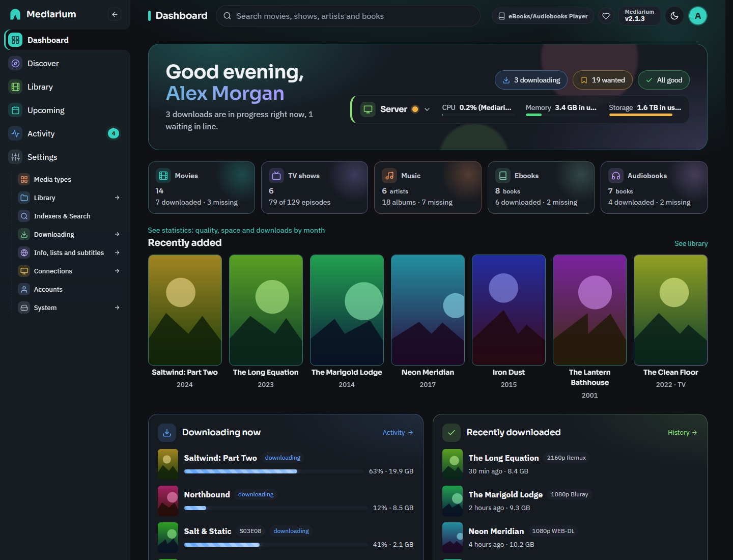This screenshot has height=560, width=733.
Task: Open Accounts settings
Action: [x=69, y=289]
